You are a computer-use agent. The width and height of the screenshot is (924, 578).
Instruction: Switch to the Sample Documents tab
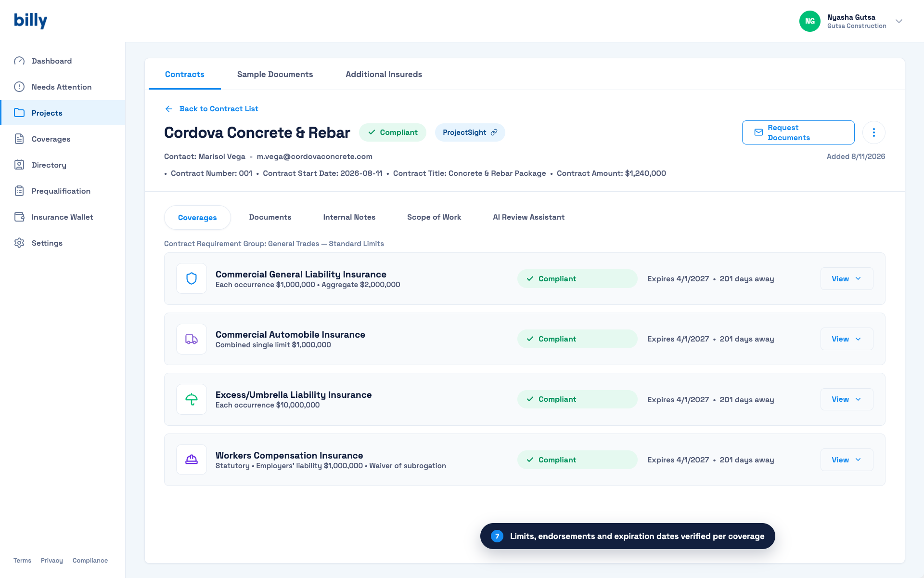pyautogui.click(x=275, y=74)
